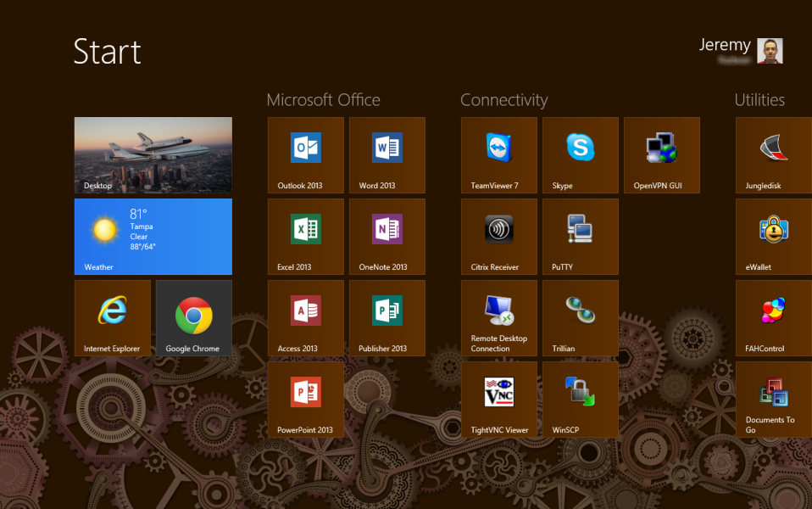Open eWallet
812x509 pixels.
(774, 237)
